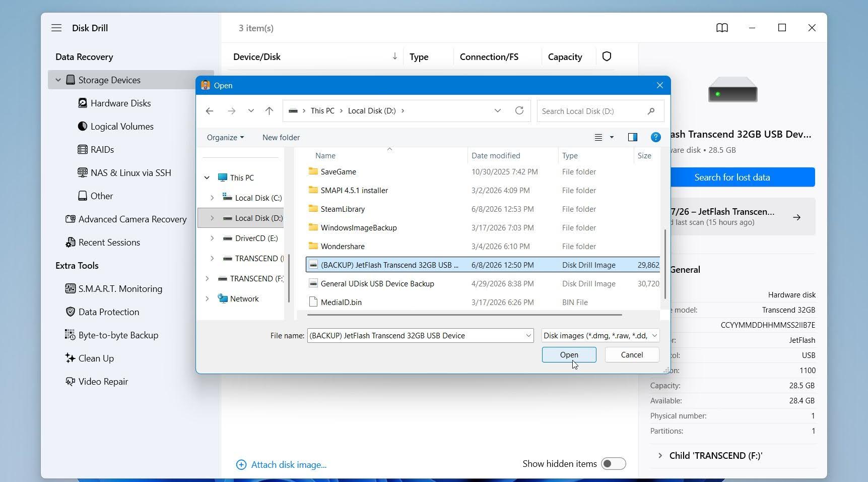Image resolution: width=868 pixels, height=482 pixels.
Task: Open the help book icon in Disk Drill
Action: point(722,28)
